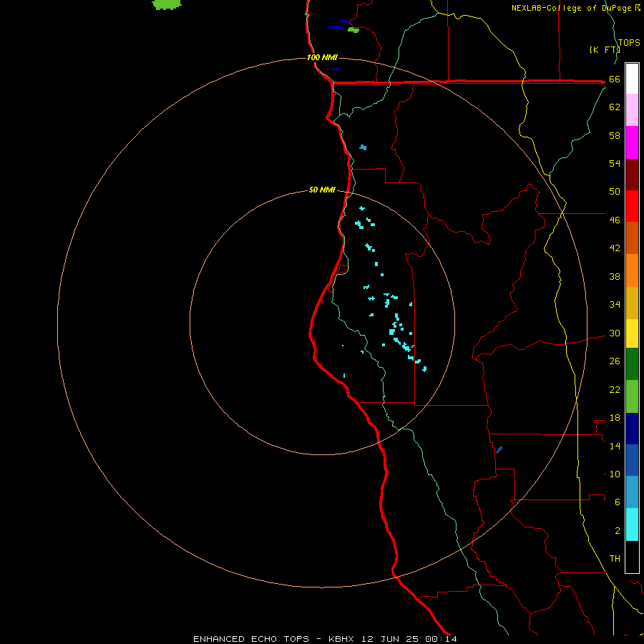Click the dark green 26 kft legend swatch

pyautogui.click(x=632, y=364)
